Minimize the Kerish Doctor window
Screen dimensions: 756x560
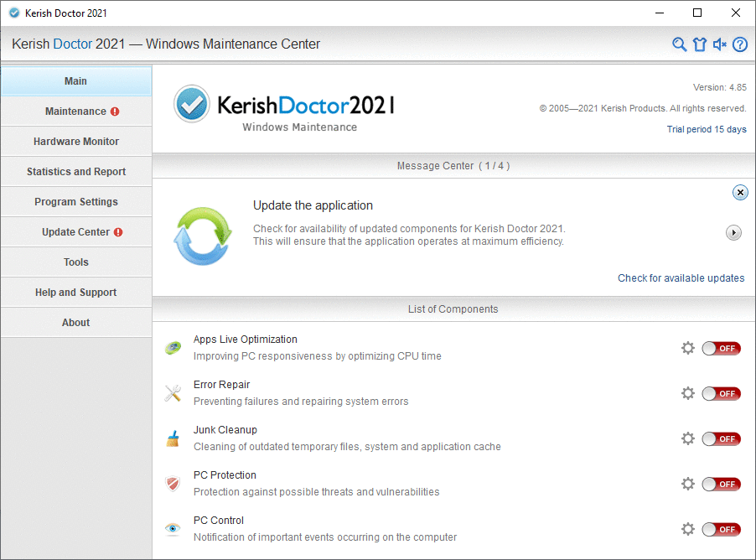[x=660, y=13]
